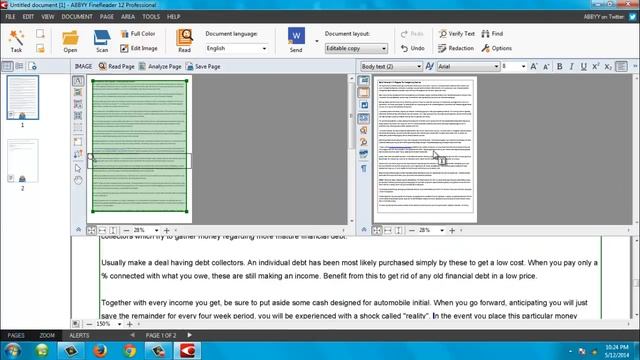Open the HELP menu

click(173, 17)
